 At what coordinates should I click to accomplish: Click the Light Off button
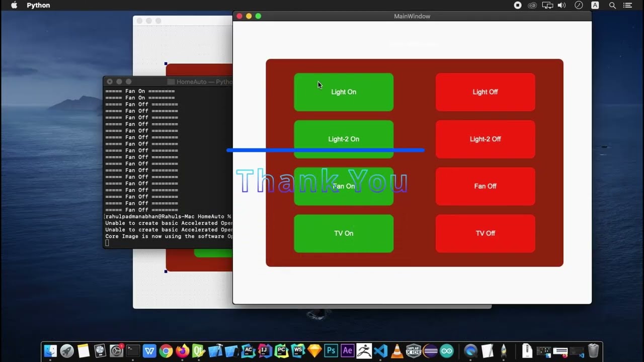coord(485,92)
